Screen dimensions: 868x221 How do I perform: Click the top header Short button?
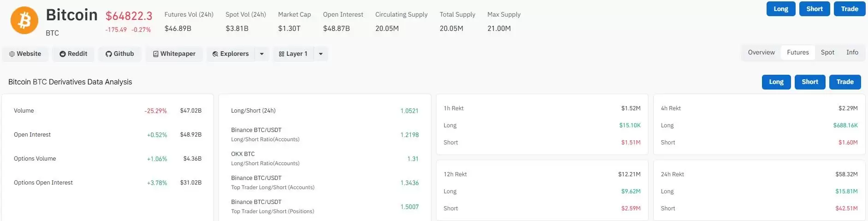[815, 9]
